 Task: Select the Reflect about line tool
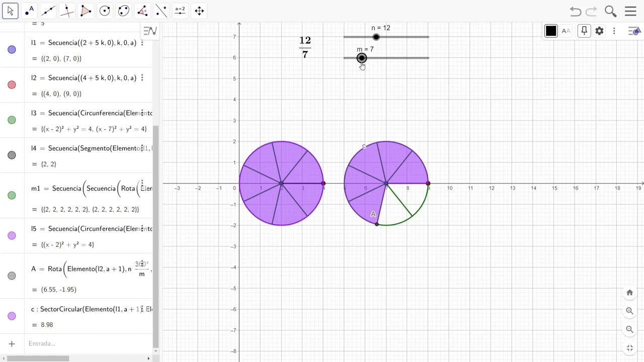point(161,11)
